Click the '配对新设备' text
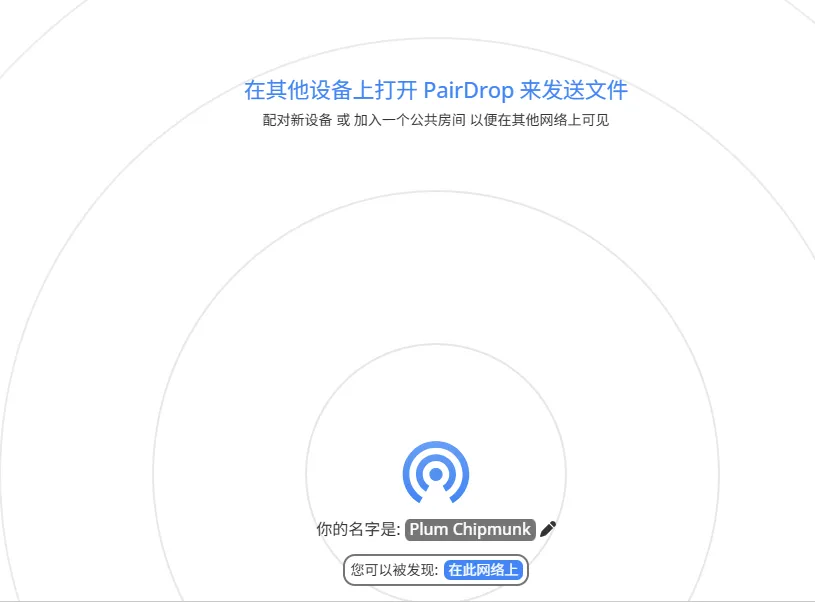Screen dimensions: 815x602 (297, 120)
